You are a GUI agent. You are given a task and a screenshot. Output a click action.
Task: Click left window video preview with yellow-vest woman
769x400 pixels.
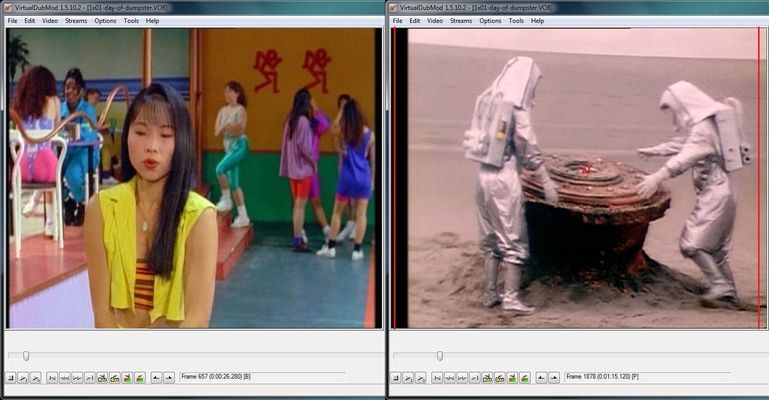pyautogui.click(x=192, y=178)
